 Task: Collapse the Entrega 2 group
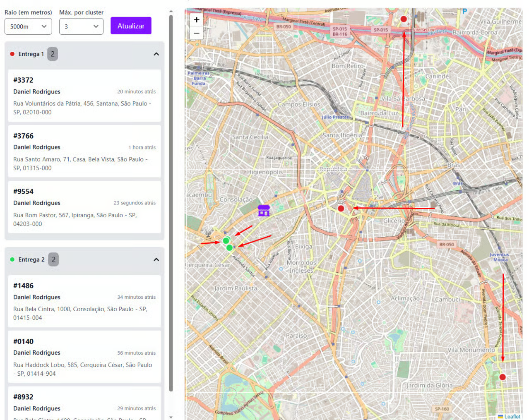[x=156, y=260]
